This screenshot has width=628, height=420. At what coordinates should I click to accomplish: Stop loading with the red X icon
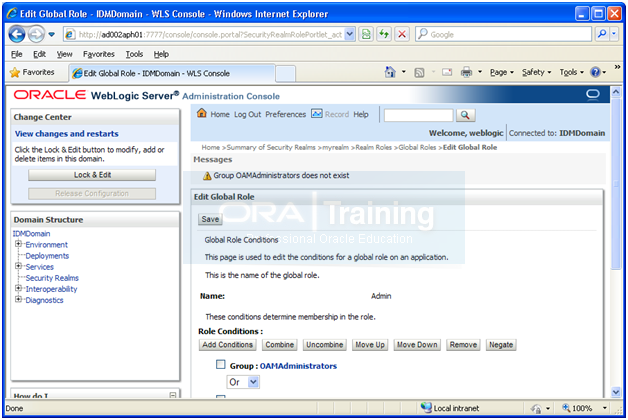coord(402,34)
